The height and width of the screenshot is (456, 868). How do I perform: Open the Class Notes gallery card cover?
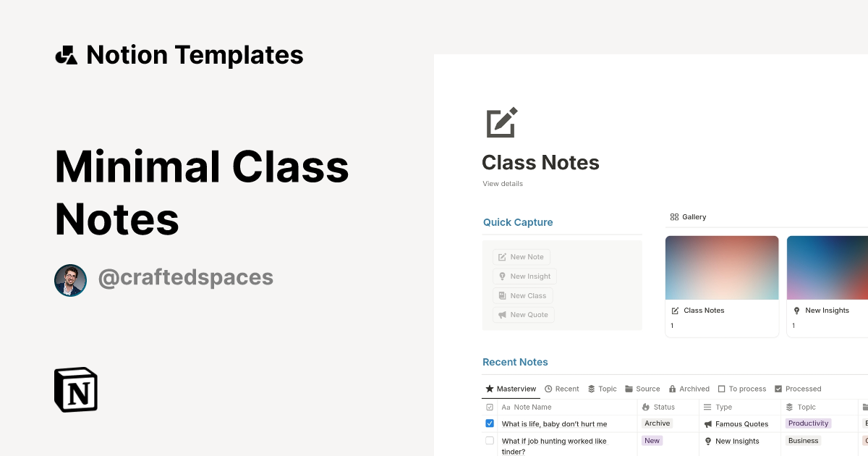722,268
